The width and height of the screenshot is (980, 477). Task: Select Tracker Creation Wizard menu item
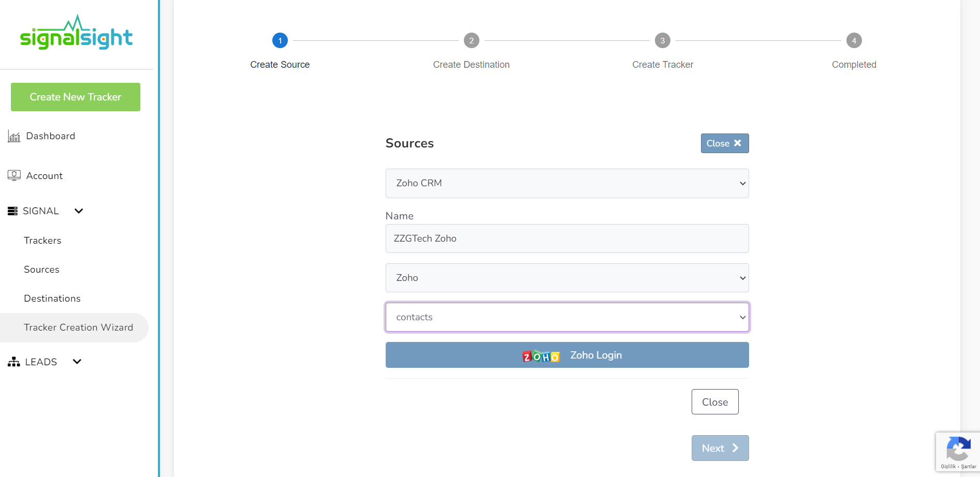coord(74,327)
